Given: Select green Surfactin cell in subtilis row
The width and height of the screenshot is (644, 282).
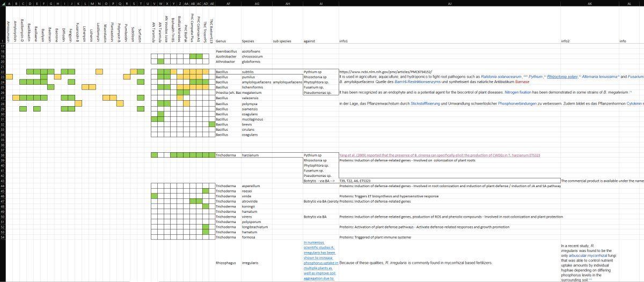Looking at the screenshot, I should [x=140, y=71].
